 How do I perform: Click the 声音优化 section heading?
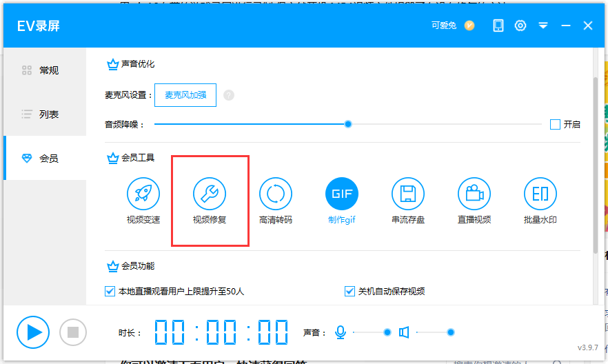138,64
